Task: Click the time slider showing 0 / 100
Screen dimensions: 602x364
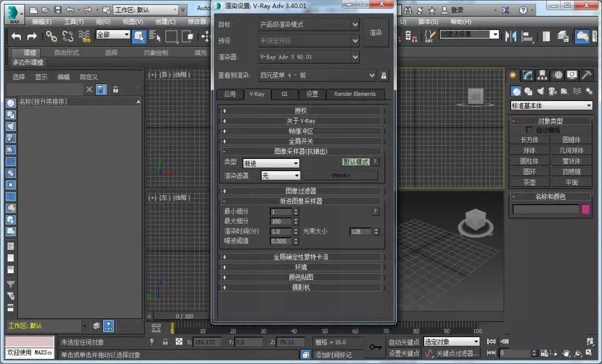Action: [x=185, y=317]
